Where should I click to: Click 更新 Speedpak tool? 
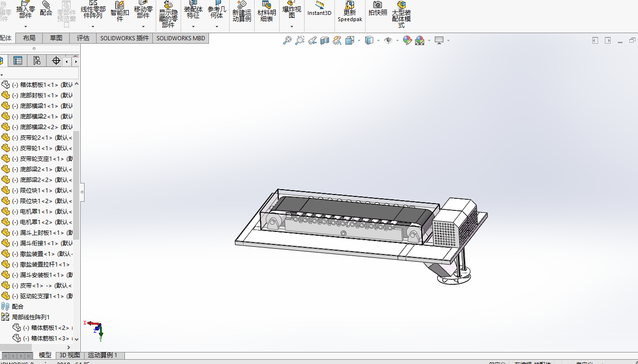[350, 12]
